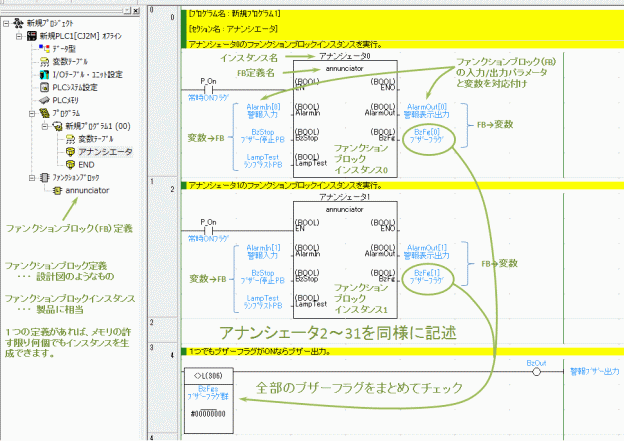The width and height of the screenshot is (624, 441).
Task: Click the AlarmOut[0] 警報表示出力 parameter
Action: [x=427, y=111]
